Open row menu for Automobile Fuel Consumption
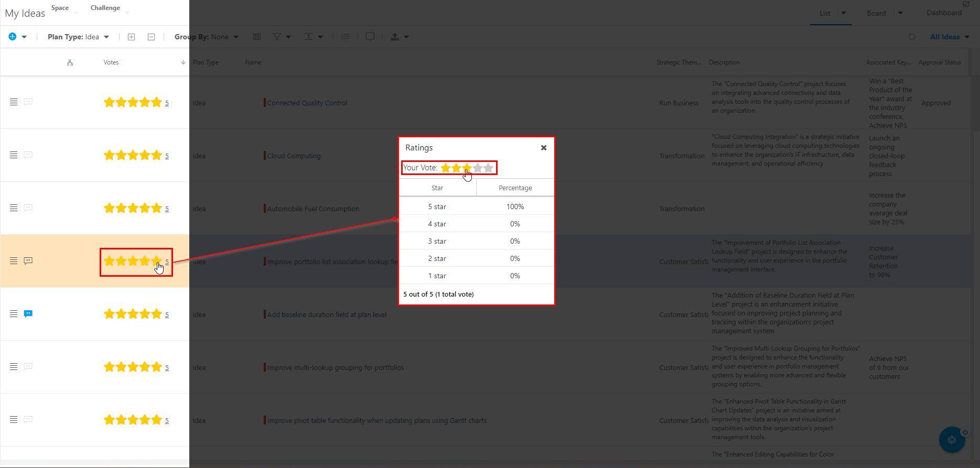980x468 pixels. (x=14, y=208)
